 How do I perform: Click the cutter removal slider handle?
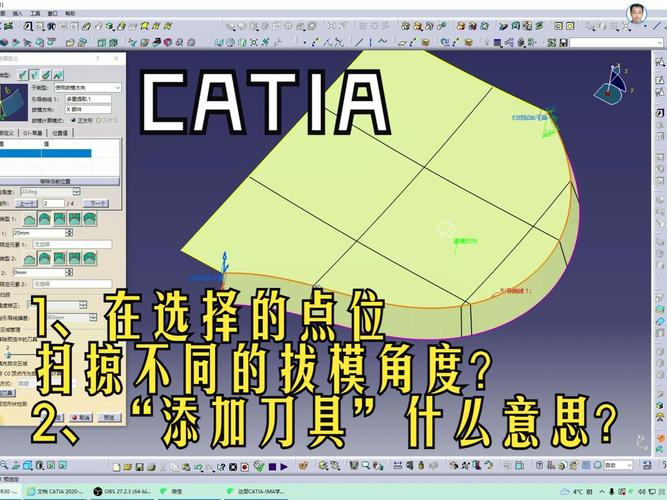point(8,354)
